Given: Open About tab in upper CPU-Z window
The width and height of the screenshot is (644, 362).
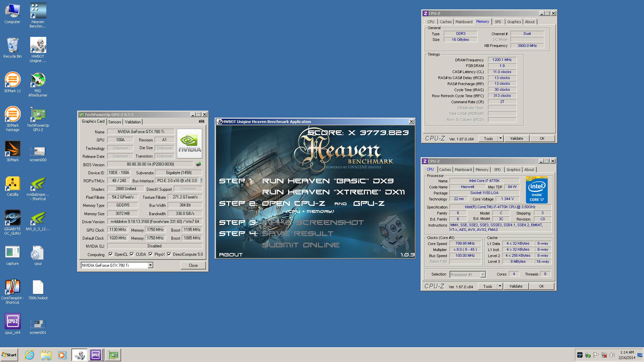Looking at the screenshot, I should pos(530,22).
